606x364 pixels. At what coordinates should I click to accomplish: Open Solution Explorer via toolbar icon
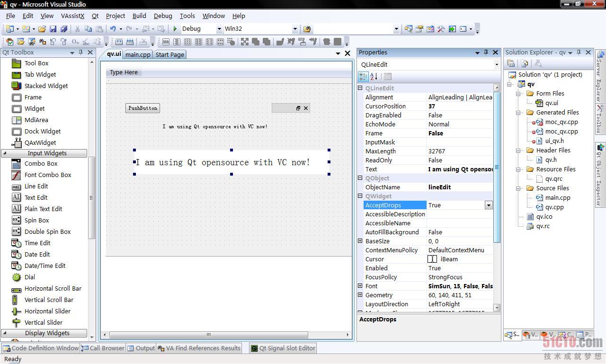409,29
